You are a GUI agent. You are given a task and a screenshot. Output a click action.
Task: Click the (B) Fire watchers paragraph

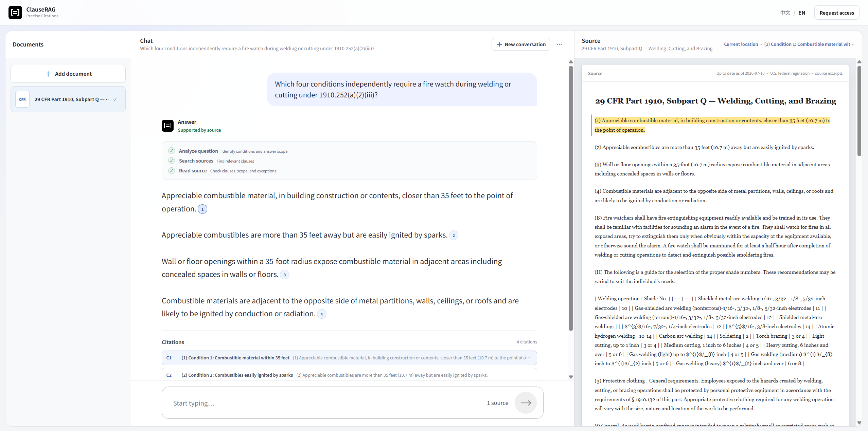pyautogui.click(x=713, y=236)
